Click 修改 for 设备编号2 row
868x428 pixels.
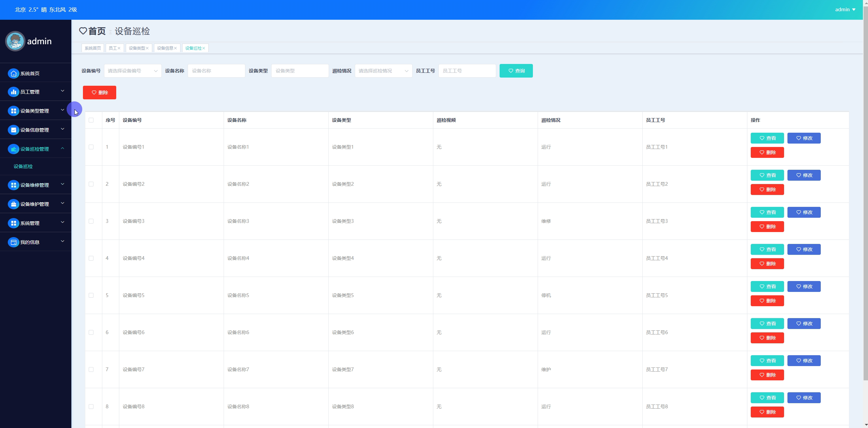[x=804, y=175]
